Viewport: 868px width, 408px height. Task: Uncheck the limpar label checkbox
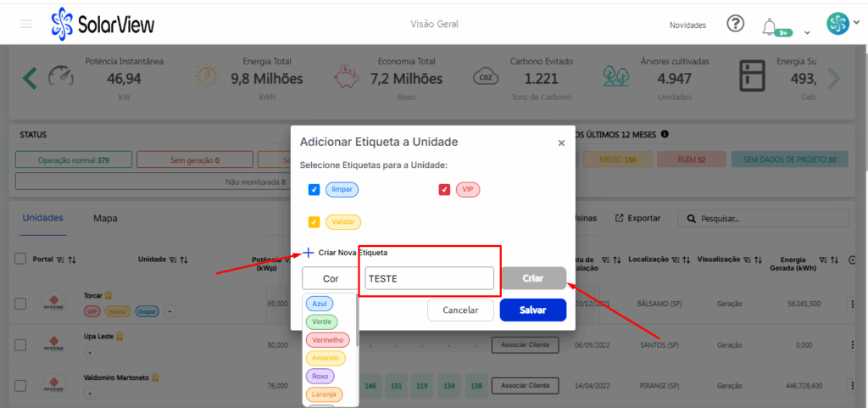pos(314,189)
